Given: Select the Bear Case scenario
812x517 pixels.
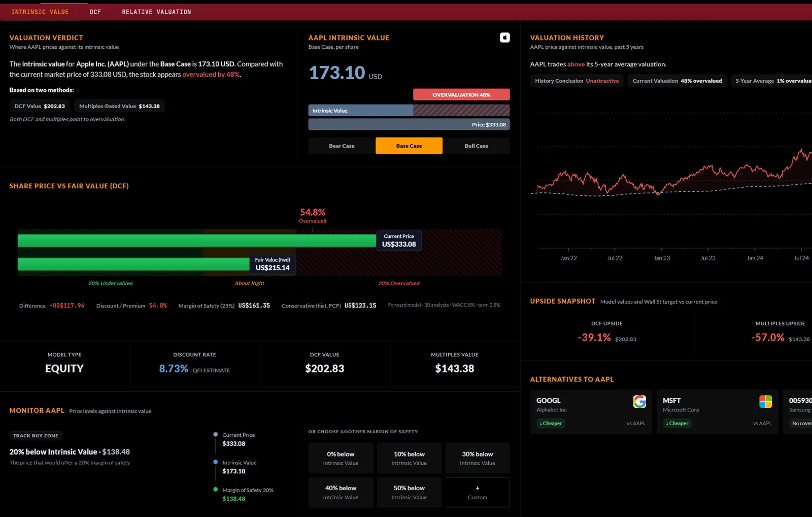Looking at the screenshot, I should (x=342, y=146).
